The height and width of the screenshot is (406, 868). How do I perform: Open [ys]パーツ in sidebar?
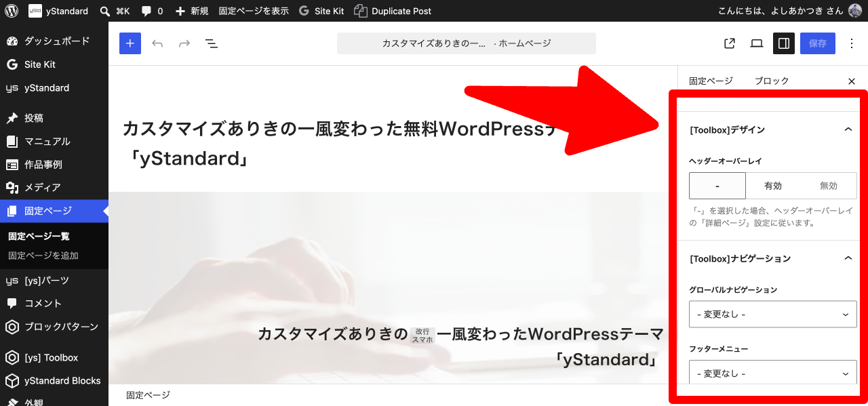tap(54, 281)
